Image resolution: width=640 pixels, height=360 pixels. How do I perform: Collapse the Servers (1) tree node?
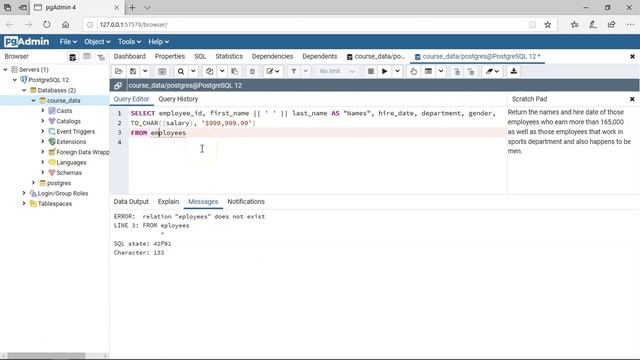pos(5,70)
